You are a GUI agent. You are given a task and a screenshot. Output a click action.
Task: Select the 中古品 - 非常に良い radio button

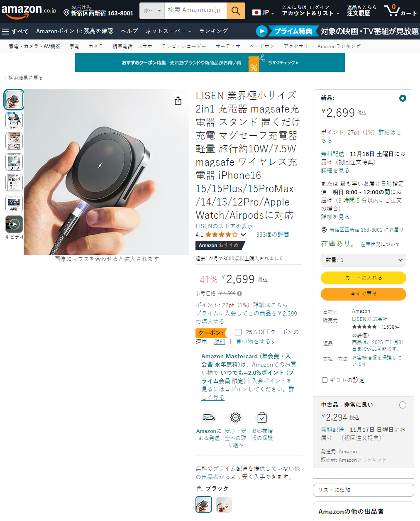[403, 405]
